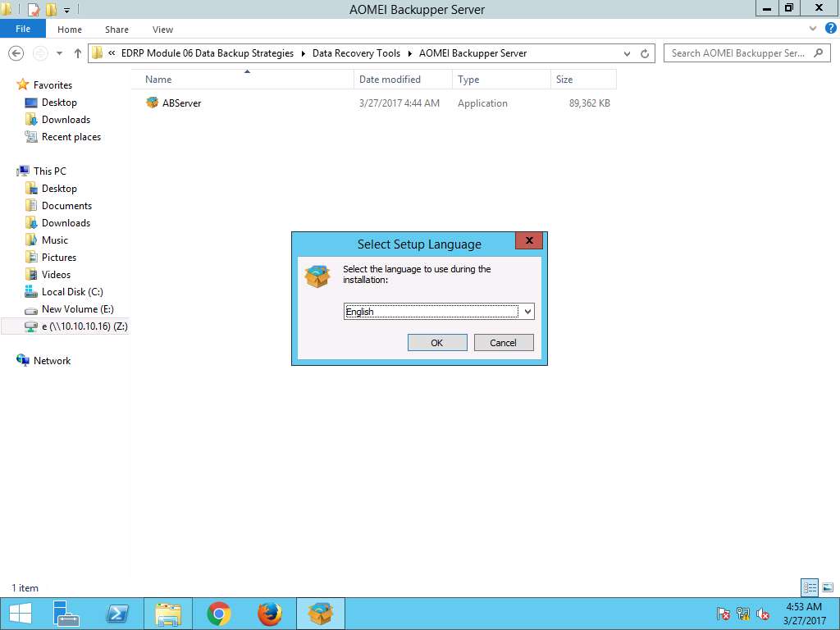Open Downloads under Favorites
Image resolution: width=840 pixels, height=630 pixels.
66,120
